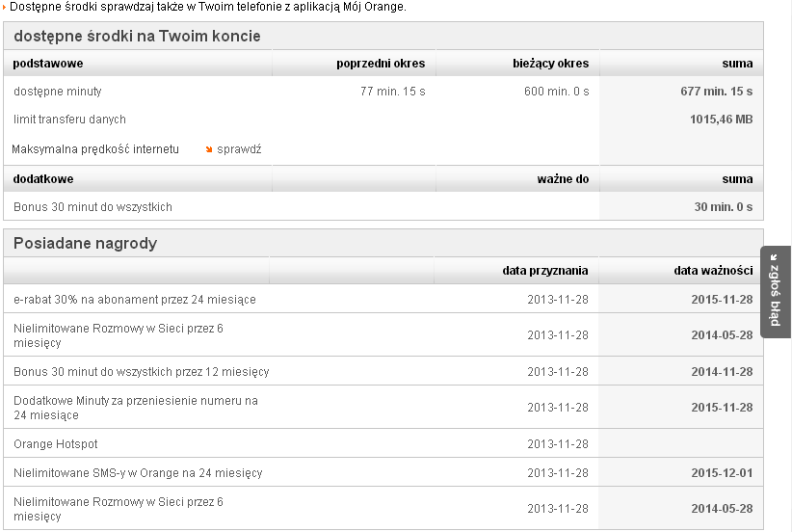Click the bieżący okres column header
The width and height of the screenshot is (792, 532).
(x=550, y=64)
